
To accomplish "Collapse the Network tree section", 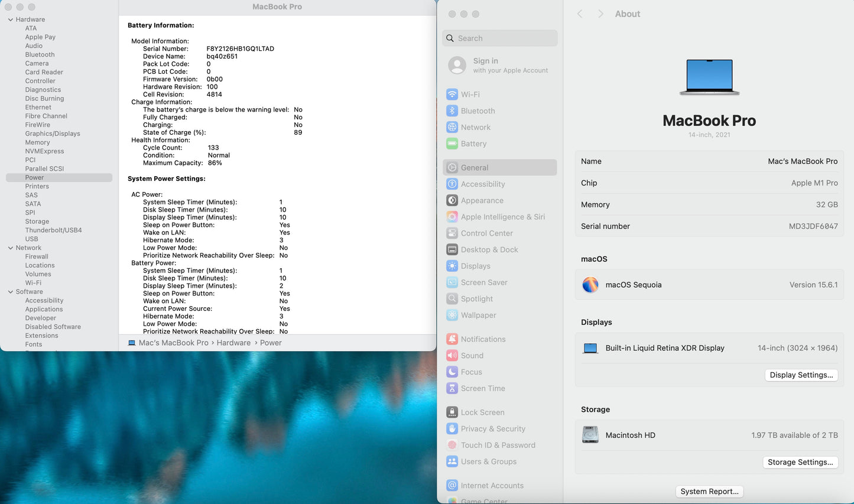I will coord(11,248).
